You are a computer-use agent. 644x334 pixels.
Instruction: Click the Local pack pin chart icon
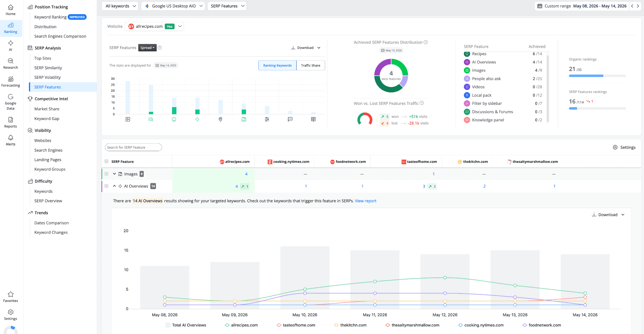pyautogui.click(x=220, y=119)
